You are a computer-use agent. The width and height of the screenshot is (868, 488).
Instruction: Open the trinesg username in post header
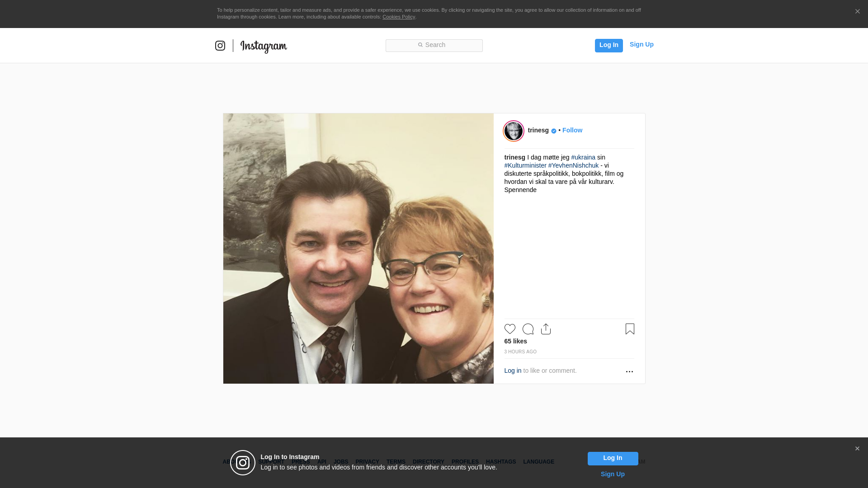point(538,130)
